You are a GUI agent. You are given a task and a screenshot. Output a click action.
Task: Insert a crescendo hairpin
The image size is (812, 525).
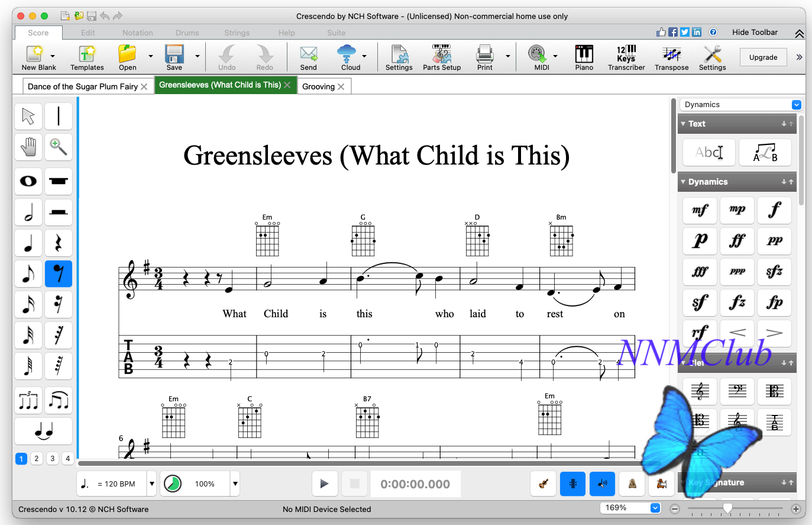tap(737, 333)
